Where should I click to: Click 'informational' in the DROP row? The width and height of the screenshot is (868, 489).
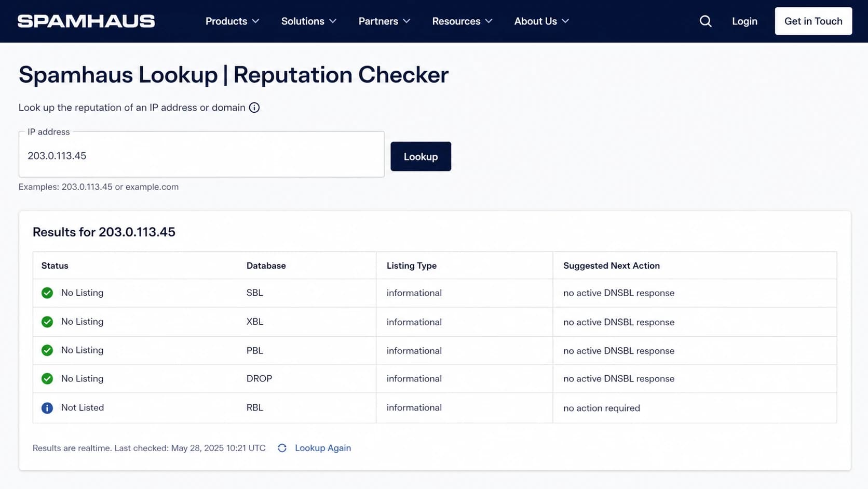coord(414,379)
